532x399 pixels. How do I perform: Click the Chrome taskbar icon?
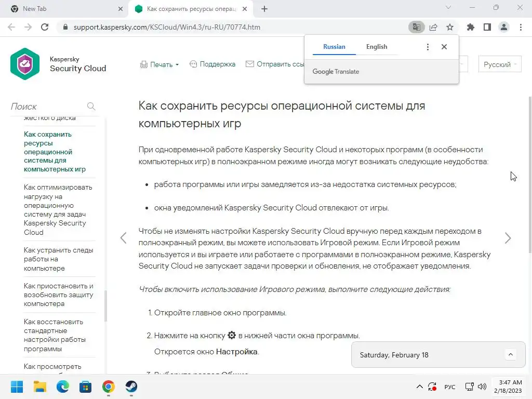tap(109, 387)
